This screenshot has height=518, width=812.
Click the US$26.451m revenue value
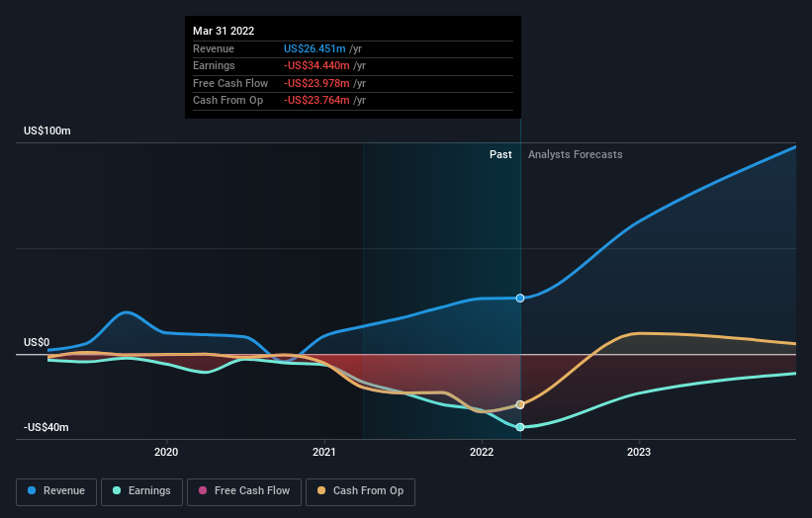315,48
